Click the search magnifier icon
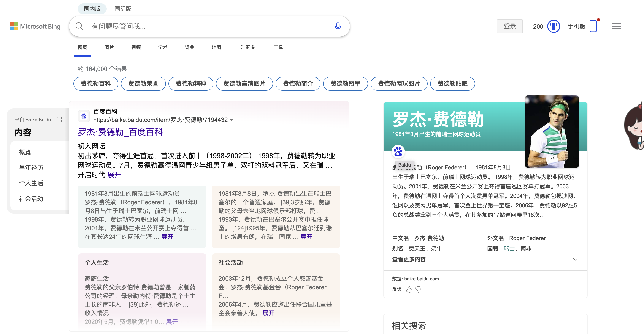 pos(79,26)
